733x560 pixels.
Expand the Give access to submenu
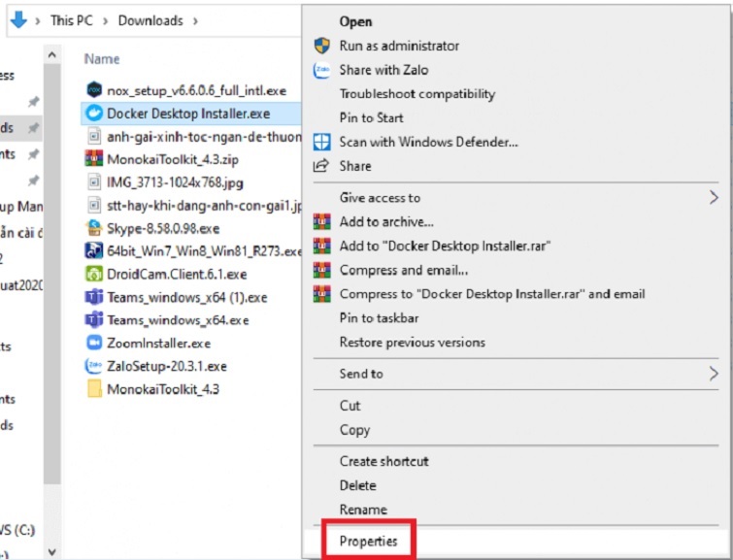(714, 198)
